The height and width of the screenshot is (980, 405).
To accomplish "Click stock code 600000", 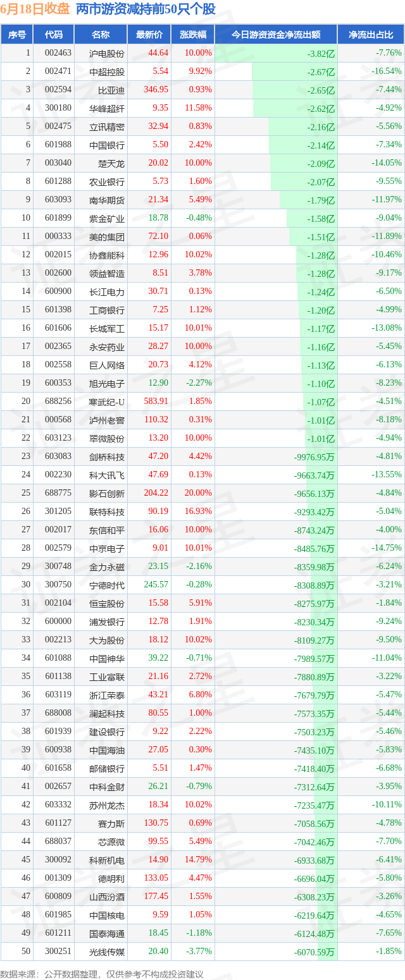I will (x=58, y=622).
